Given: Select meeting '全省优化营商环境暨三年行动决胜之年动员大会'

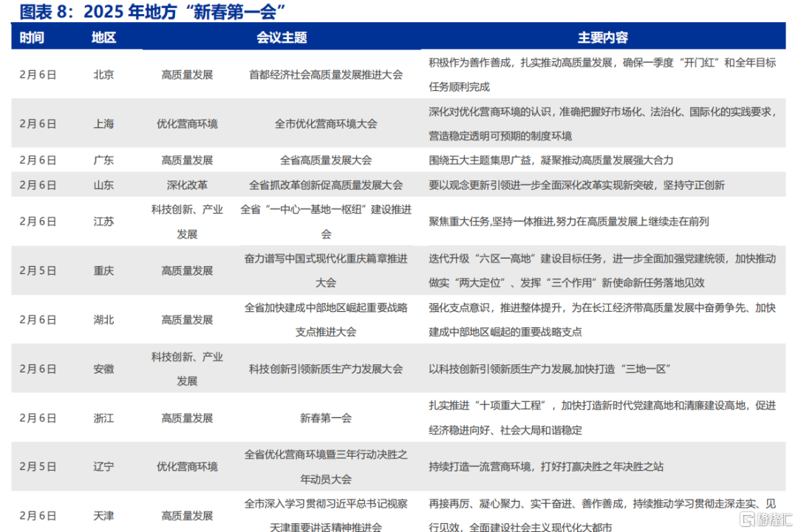Looking at the screenshot, I should tap(326, 467).
